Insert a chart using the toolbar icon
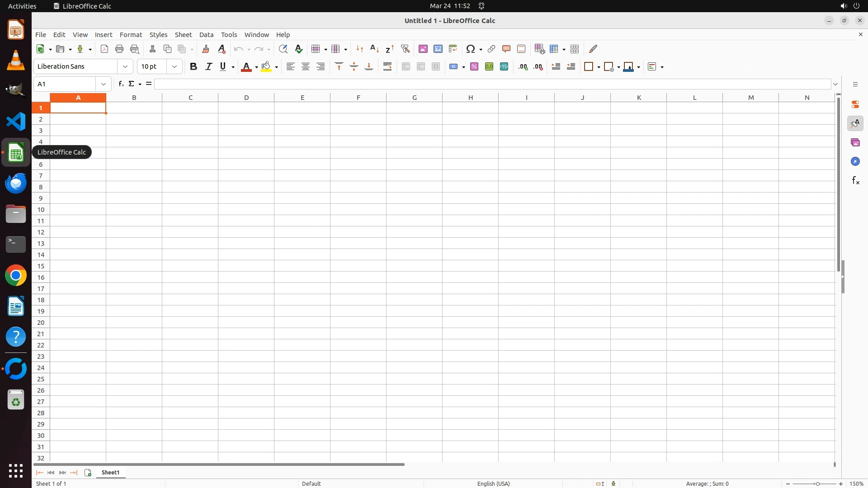This screenshot has height=488, width=868. point(438,49)
